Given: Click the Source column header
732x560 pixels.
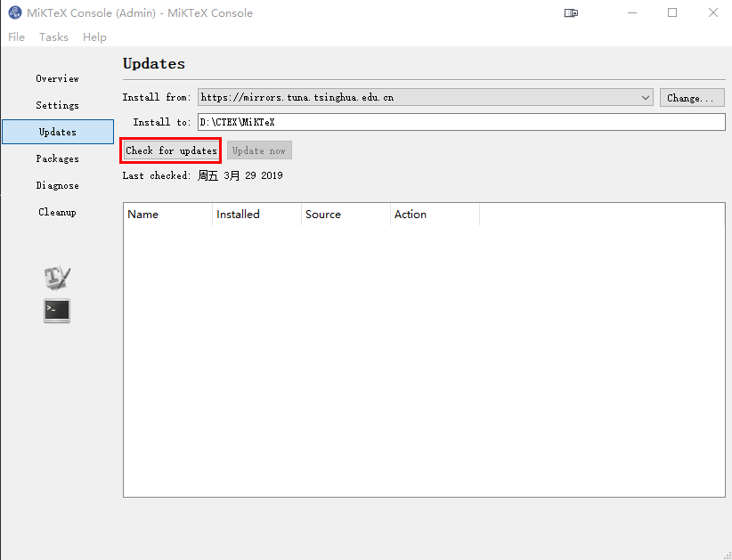Looking at the screenshot, I should point(346,215).
